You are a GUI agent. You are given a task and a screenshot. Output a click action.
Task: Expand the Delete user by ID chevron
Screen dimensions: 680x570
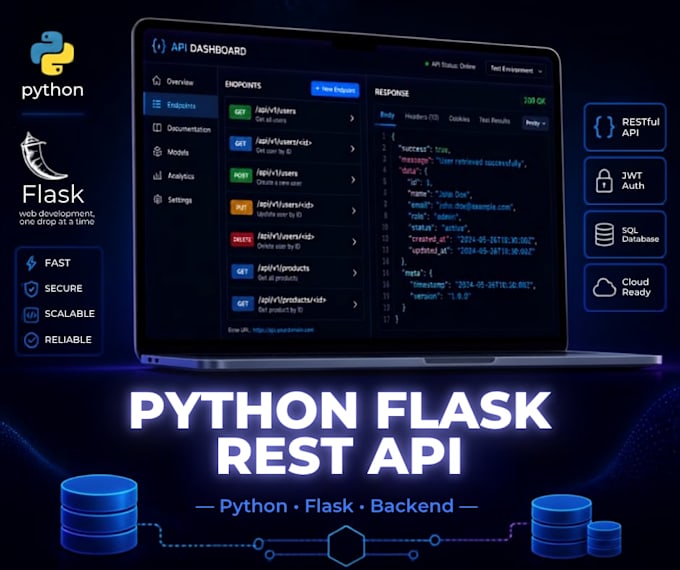[x=354, y=242]
